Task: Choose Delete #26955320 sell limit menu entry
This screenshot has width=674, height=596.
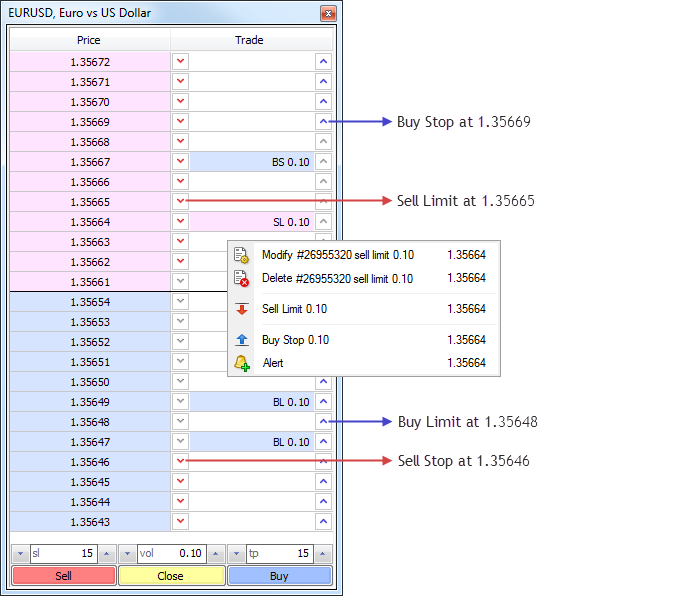Action: [x=337, y=279]
